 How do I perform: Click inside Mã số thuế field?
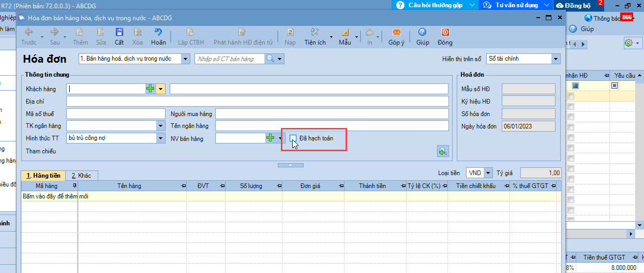click(x=115, y=113)
